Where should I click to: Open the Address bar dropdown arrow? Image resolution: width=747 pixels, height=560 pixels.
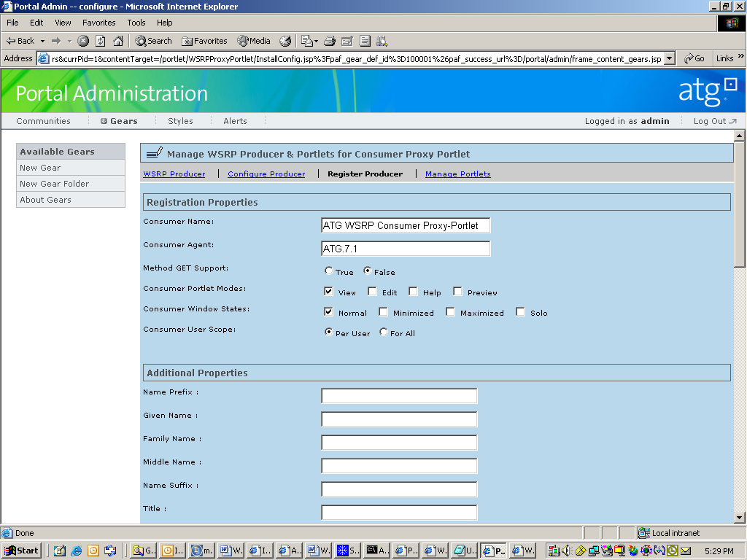[670, 58]
